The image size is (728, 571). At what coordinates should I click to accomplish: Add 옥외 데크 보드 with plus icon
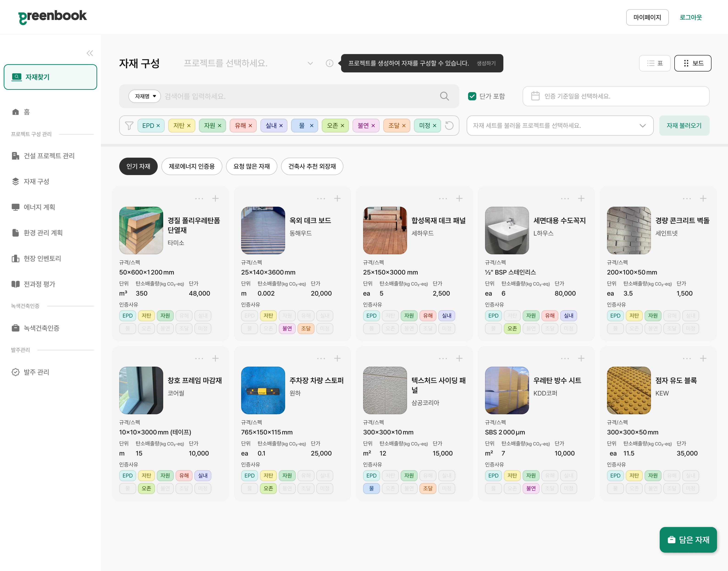point(337,199)
